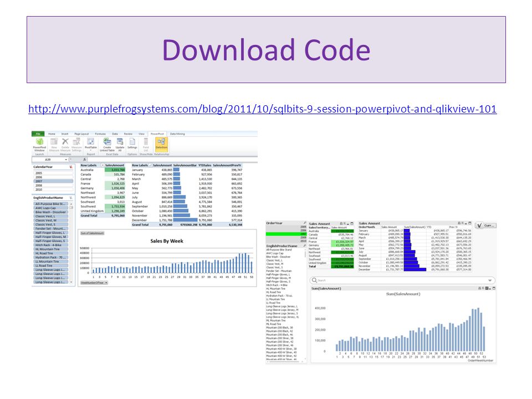Click the checkmark icon beside the Curr button
Image resolution: width=532 pixels, height=399 pixels.
[x=479, y=226]
